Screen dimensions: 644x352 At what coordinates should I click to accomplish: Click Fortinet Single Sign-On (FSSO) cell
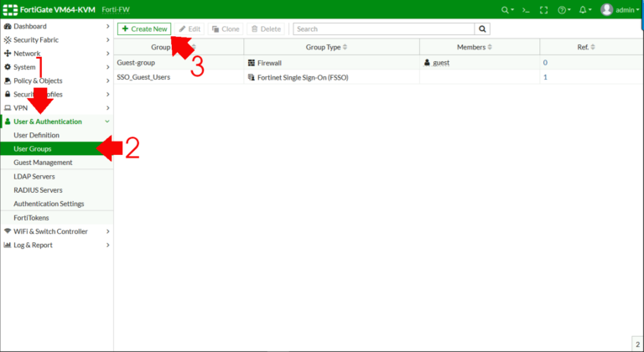pos(303,77)
